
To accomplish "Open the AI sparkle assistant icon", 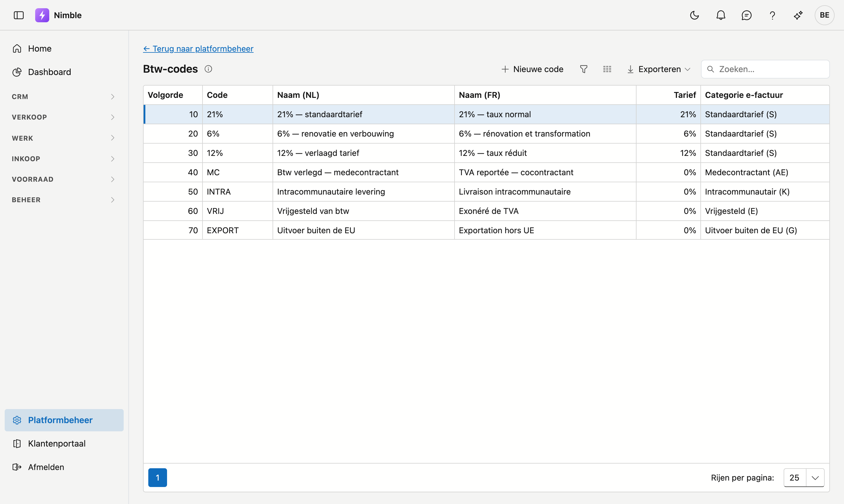I will (x=798, y=15).
